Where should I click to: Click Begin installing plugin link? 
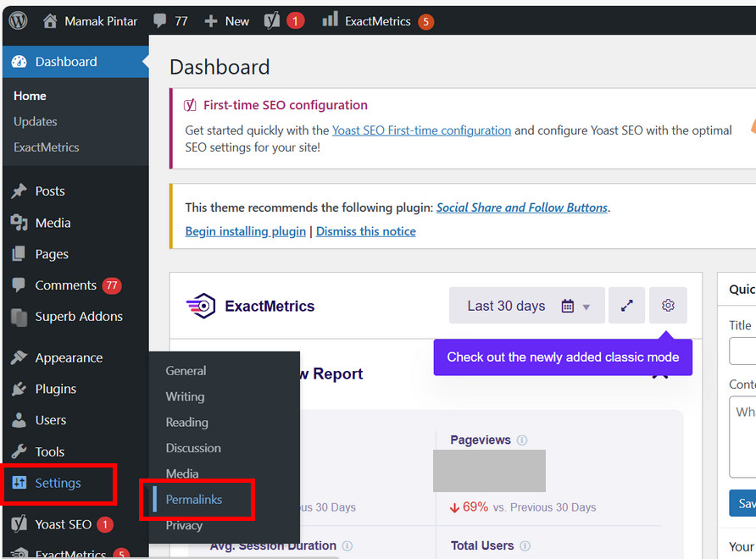coord(246,231)
